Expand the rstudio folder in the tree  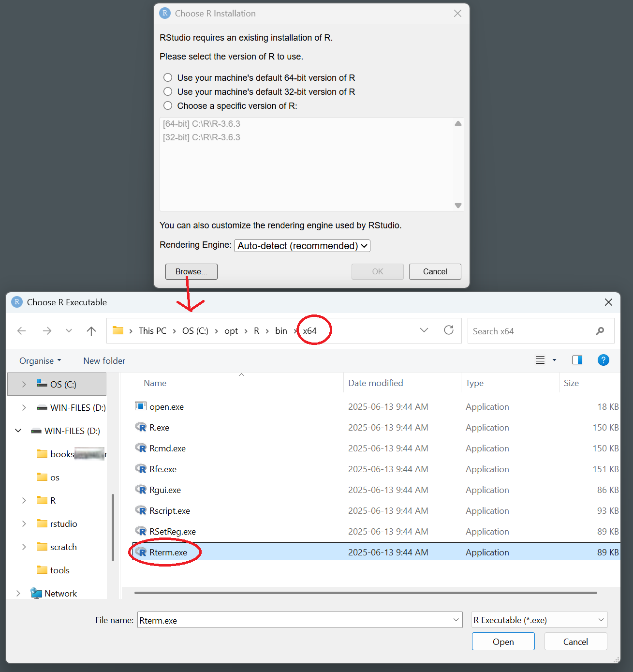pyautogui.click(x=24, y=524)
